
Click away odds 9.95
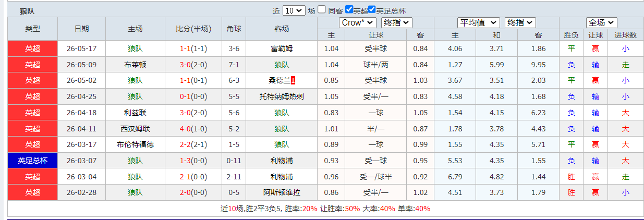coord(538,65)
